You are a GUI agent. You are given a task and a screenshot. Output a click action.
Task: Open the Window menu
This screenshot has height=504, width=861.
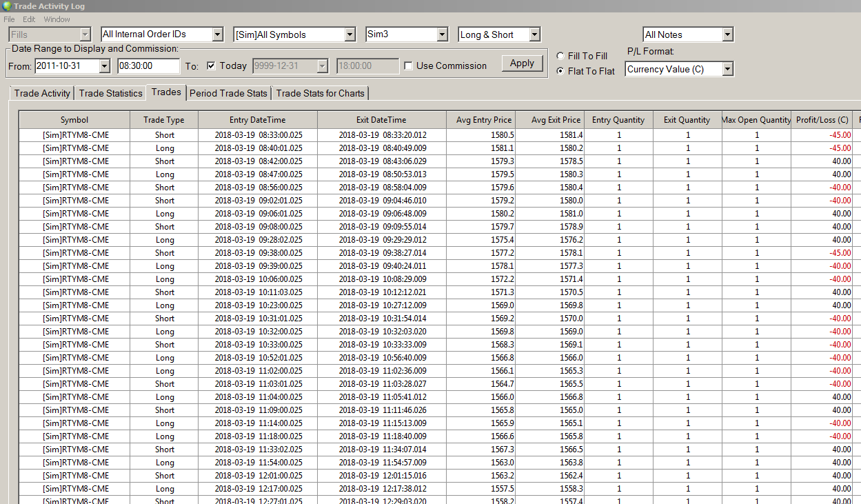point(57,19)
